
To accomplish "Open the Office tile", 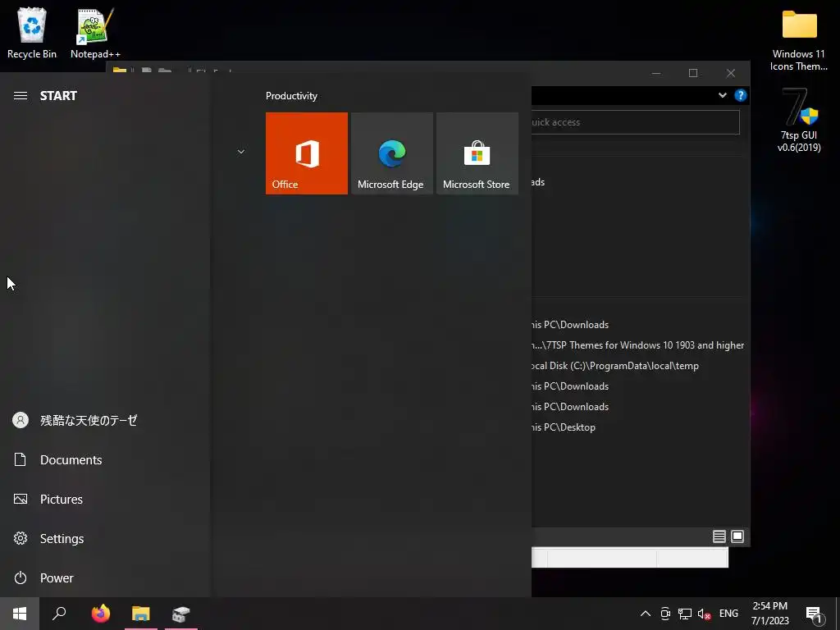I will click(x=307, y=153).
